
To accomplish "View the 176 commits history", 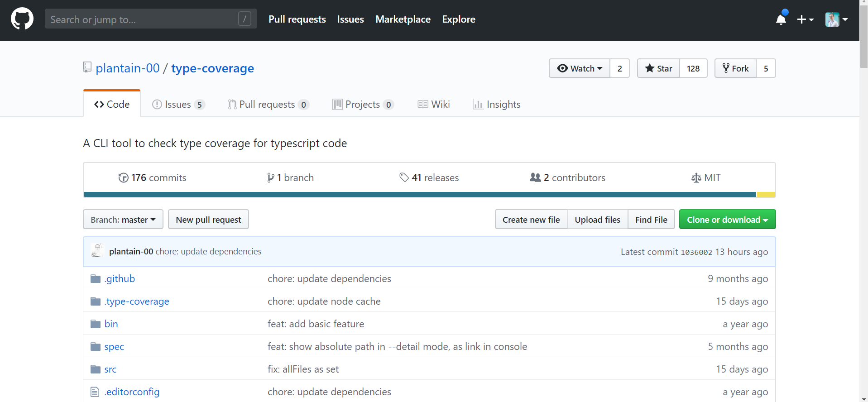I will (152, 177).
